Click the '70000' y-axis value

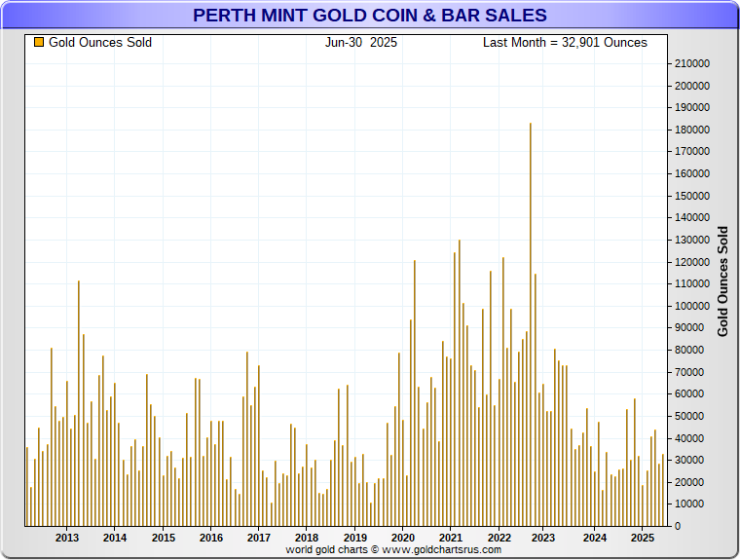click(689, 372)
